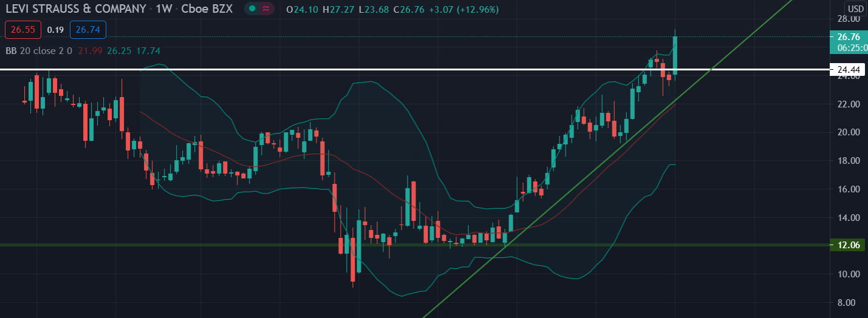This screenshot has width=868, height=318.
Task: Click the pink delayed-data ≈ icon
Action: 266,8
